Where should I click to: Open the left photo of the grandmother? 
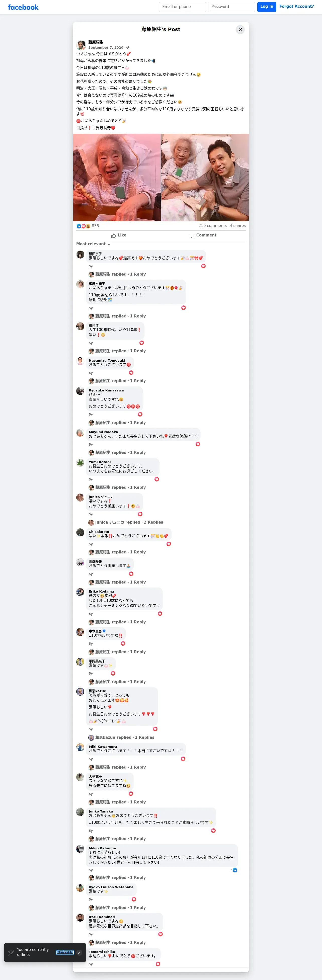117,177
